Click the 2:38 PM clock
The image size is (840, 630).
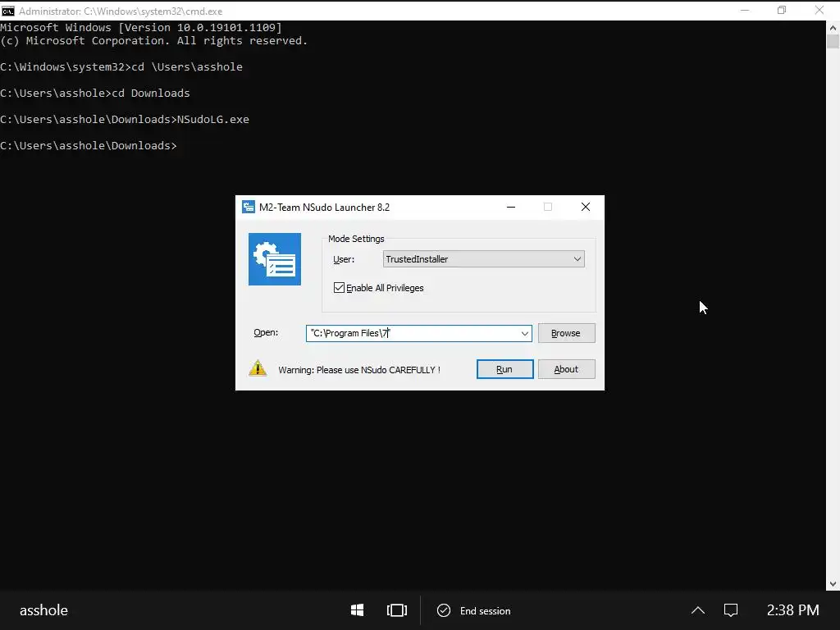point(793,610)
